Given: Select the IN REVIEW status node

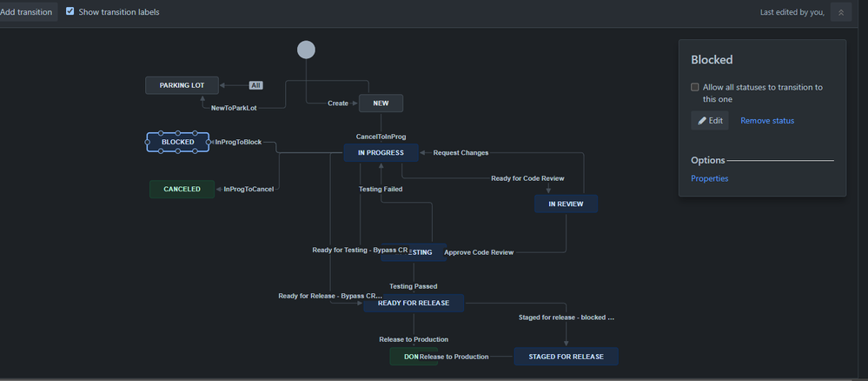Looking at the screenshot, I should coord(566,204).
